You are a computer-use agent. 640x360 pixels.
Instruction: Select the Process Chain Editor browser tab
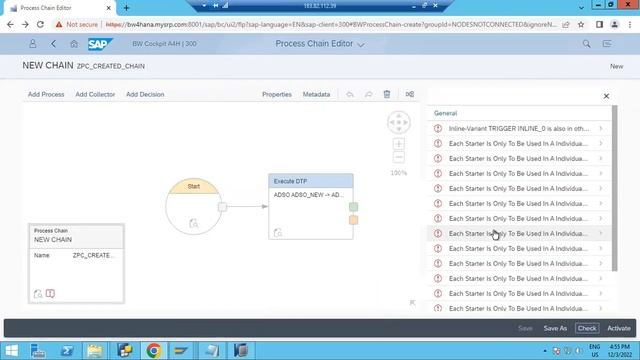coord(60,8)
